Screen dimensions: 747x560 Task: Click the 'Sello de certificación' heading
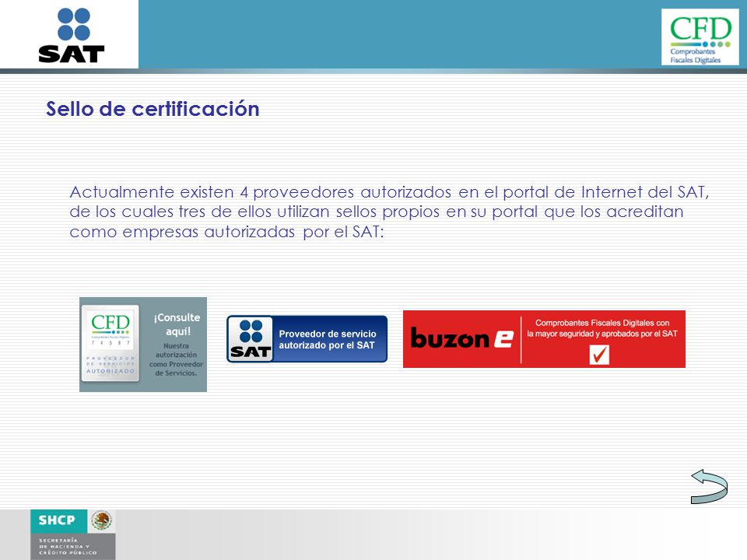pos(153,109)
